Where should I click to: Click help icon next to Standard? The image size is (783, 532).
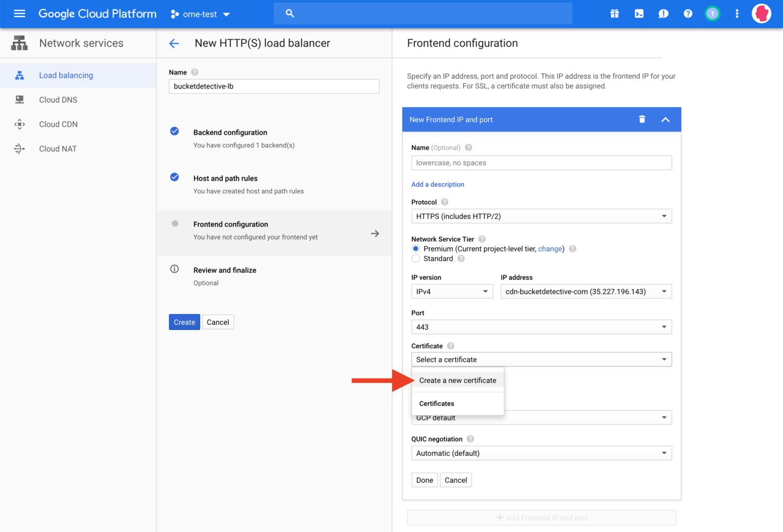pyautogui.click(x=461, y=258)
